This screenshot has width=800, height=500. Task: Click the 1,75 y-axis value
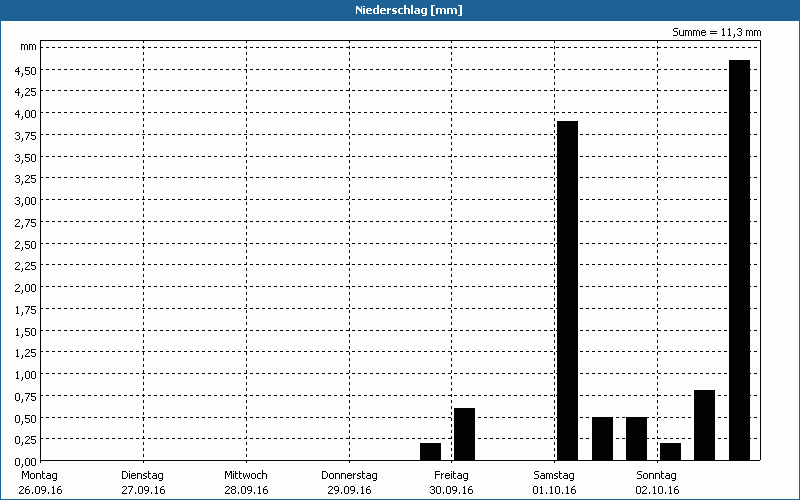pos(26,310)
